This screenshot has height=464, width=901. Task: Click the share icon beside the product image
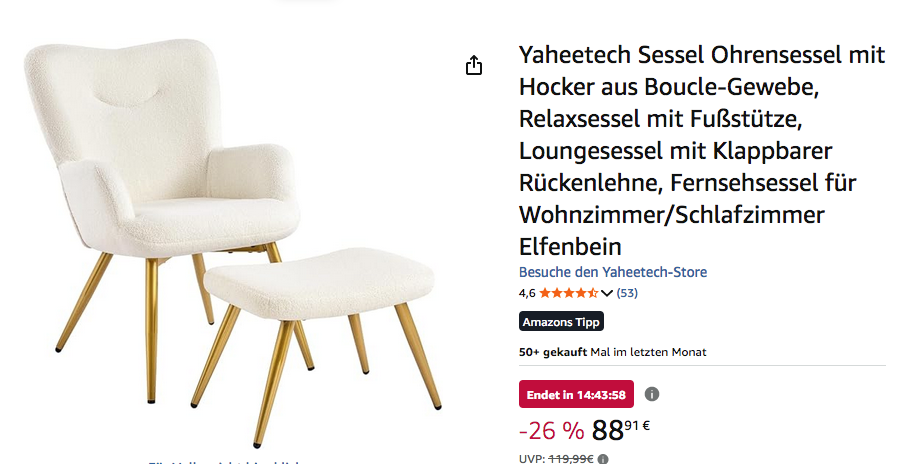tap(473, 66)
